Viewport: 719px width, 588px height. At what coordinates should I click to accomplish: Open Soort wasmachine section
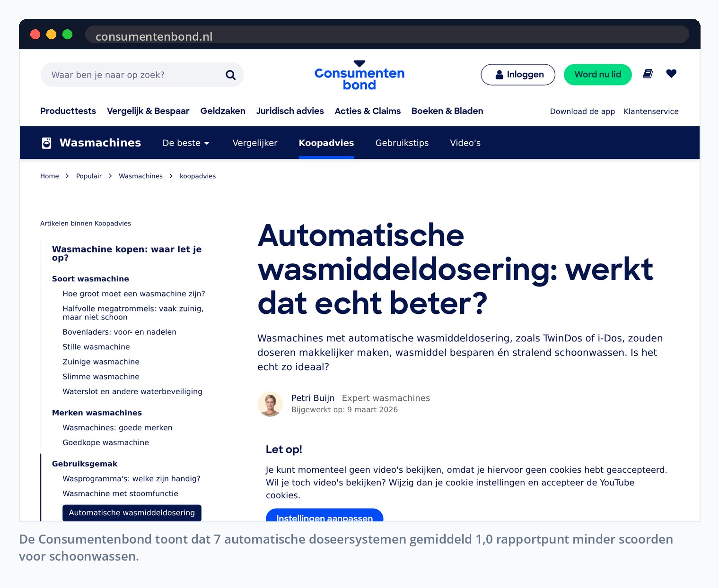(90, 279)
